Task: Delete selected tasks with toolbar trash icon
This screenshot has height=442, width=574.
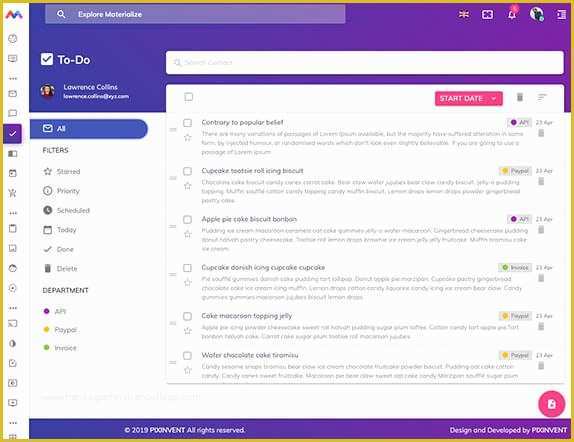Action: (520, 97)
